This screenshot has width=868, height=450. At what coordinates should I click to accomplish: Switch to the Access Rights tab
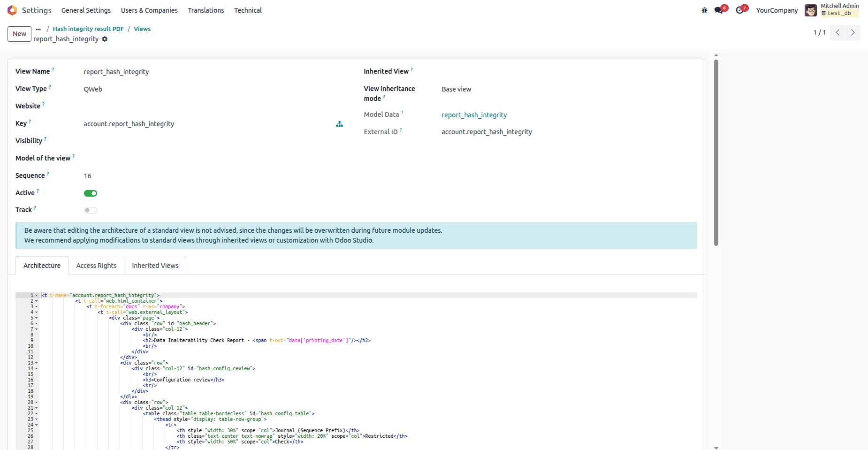[96, 265]
